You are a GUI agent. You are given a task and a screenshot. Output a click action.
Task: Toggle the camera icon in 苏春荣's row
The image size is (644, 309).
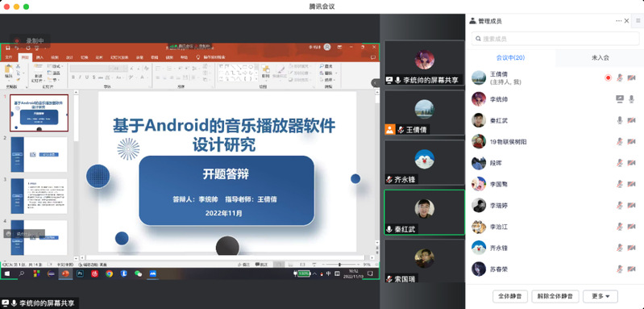point(631,269)
